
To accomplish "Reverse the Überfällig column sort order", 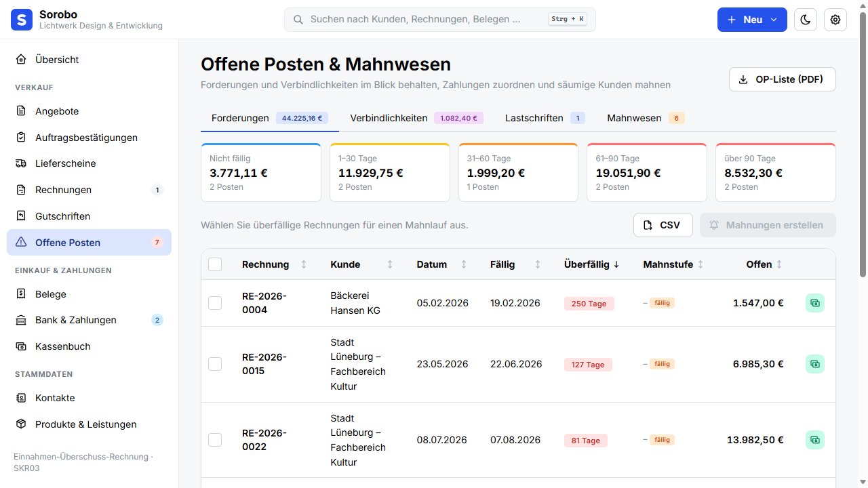I will pos(592,264).
